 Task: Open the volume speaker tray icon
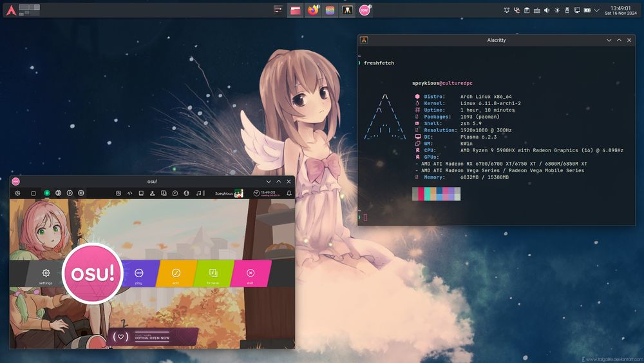click(547, 10)
